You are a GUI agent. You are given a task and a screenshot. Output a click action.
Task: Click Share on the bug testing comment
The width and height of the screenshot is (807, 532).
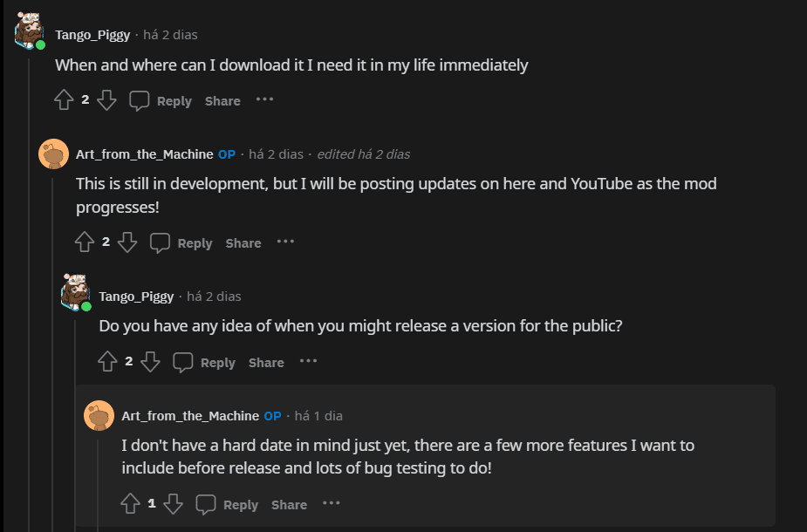click(289, 504)
